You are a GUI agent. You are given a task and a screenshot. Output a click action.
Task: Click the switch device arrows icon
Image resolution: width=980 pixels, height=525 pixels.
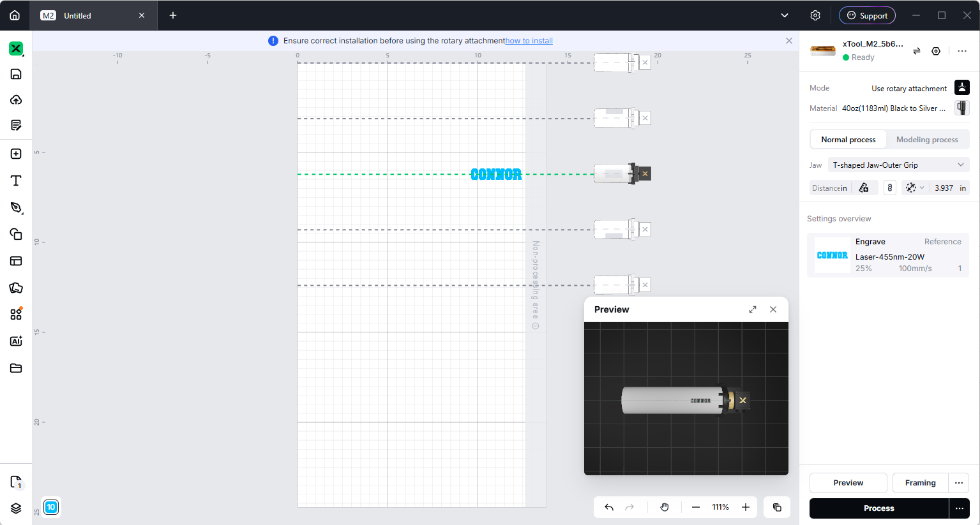pos(917,51)
